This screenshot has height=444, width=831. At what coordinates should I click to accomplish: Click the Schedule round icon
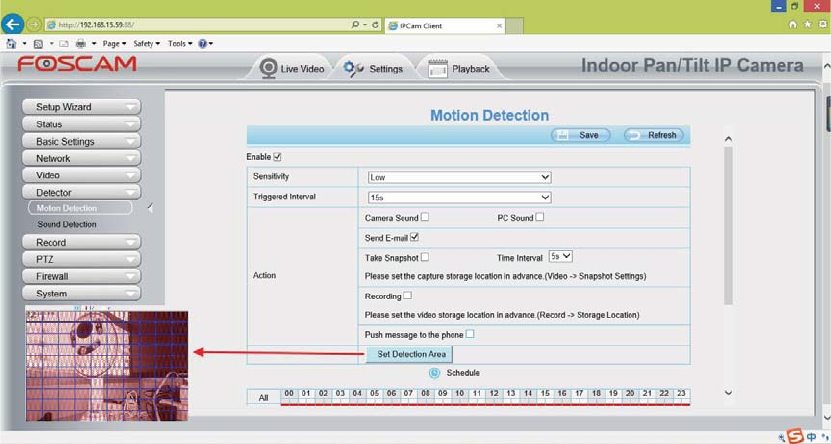pyautogui.click(x=434, y=373)
